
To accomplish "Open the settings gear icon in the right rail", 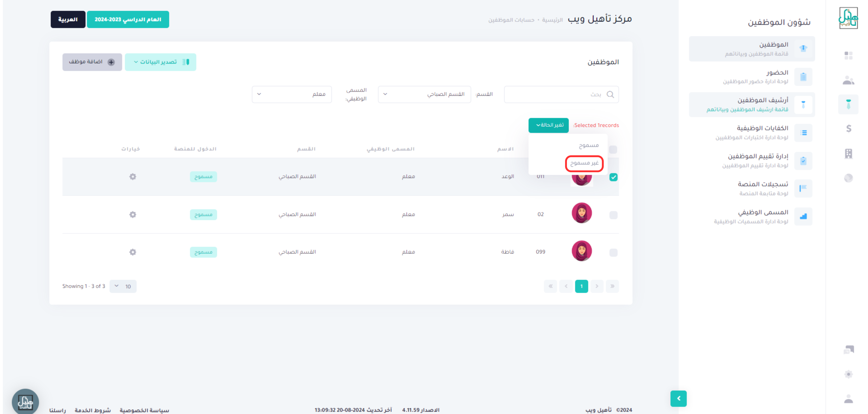I will click(x=848, y=374).
